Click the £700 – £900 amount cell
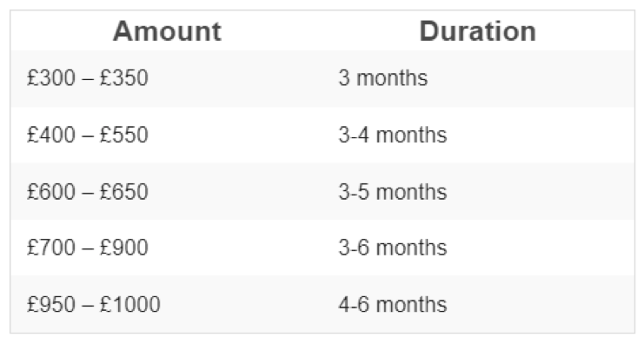This screenshot has width=644, height=344. (166, 248)
